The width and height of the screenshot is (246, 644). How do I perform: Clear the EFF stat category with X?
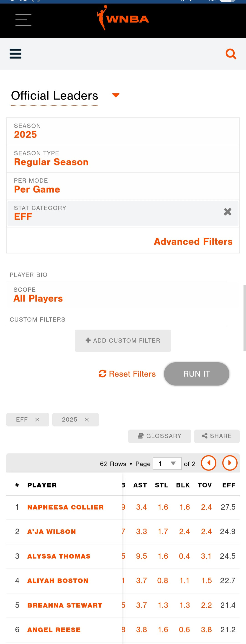[x=227, y=212]
